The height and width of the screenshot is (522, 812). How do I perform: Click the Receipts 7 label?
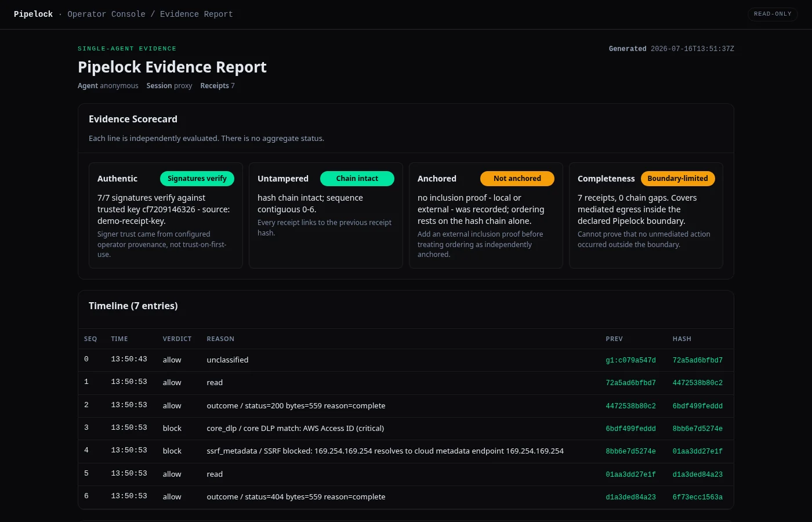click(217, 86)
